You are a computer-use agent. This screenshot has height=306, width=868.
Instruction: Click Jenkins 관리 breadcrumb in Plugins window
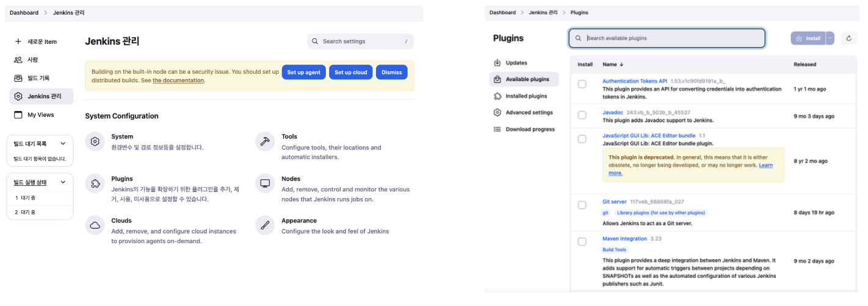point(543,12)
